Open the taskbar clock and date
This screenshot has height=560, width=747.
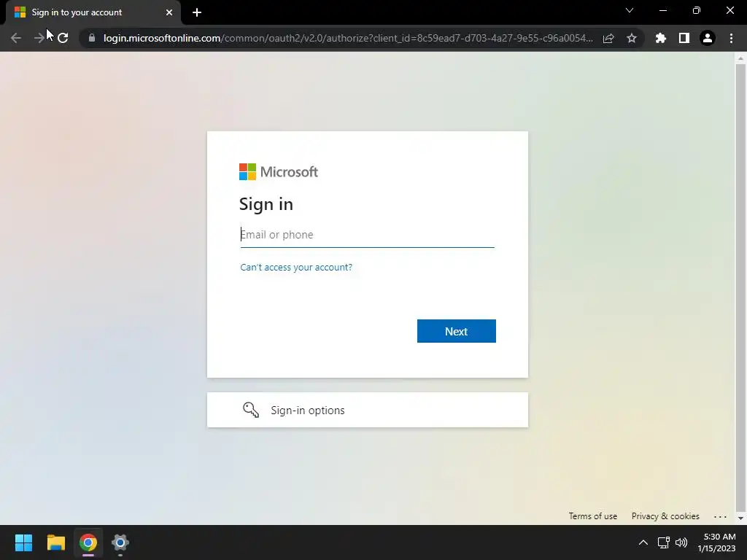click(717, 542)
